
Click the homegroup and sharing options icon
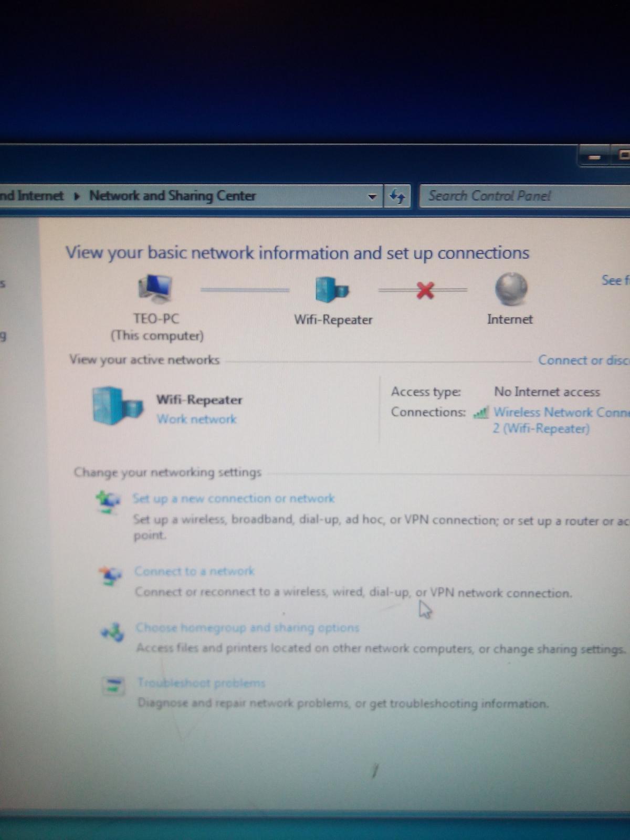point(113,632)
